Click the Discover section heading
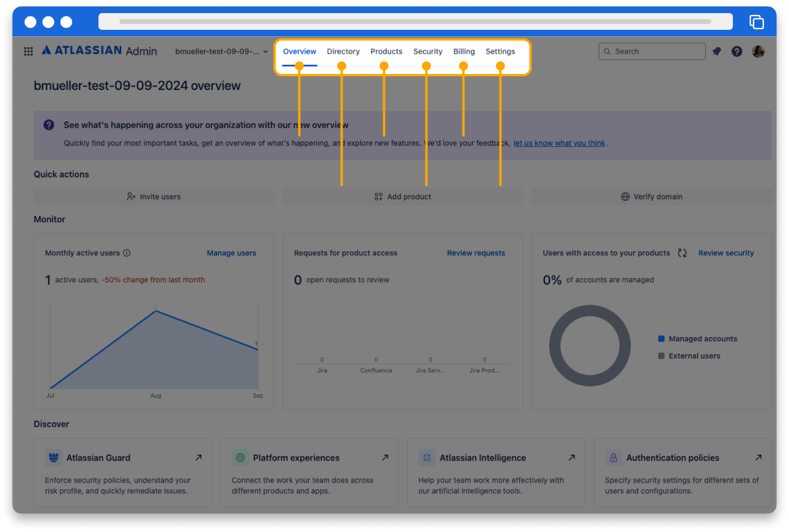The width and height of the screenshot is (789, 532). point(51,424)
